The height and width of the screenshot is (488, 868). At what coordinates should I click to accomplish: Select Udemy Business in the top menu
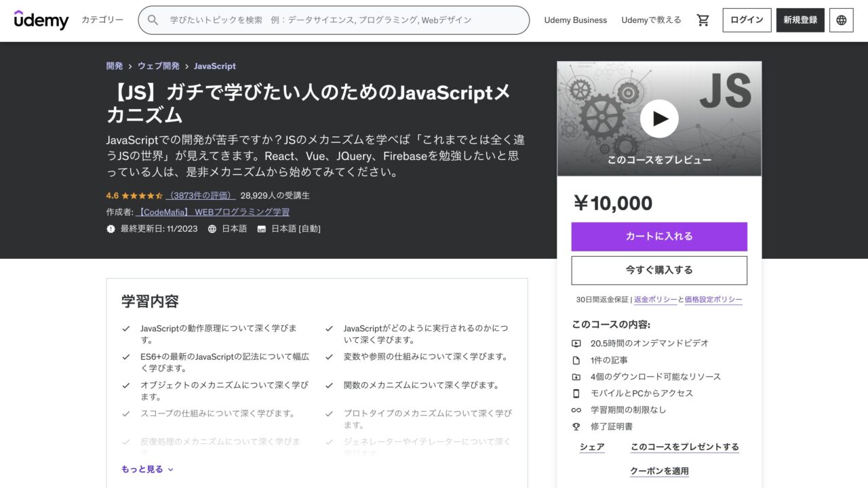575,20
